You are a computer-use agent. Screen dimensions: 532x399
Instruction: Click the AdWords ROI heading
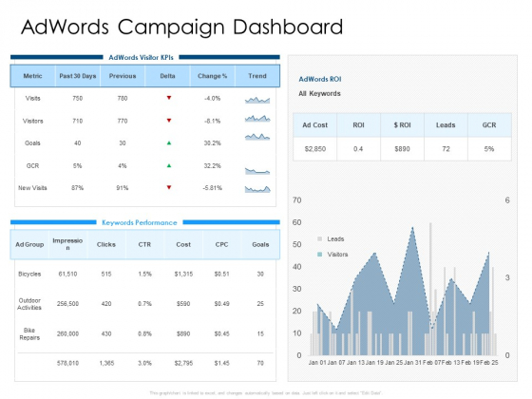click(320, 79)
